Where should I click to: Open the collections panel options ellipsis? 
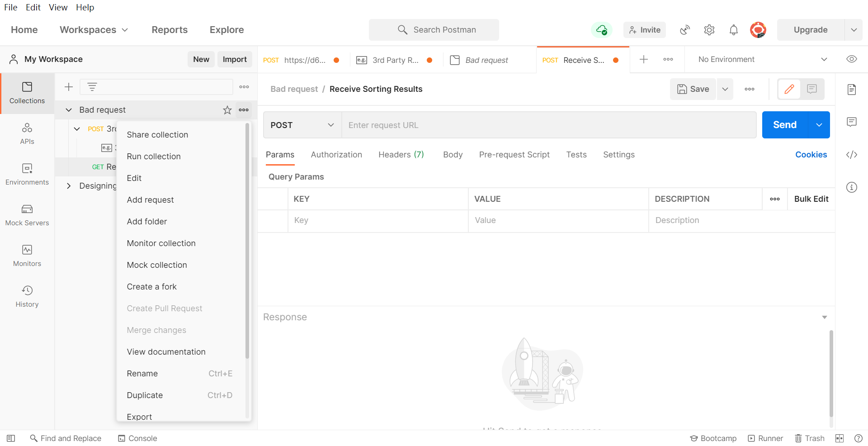tap(244, 87)
